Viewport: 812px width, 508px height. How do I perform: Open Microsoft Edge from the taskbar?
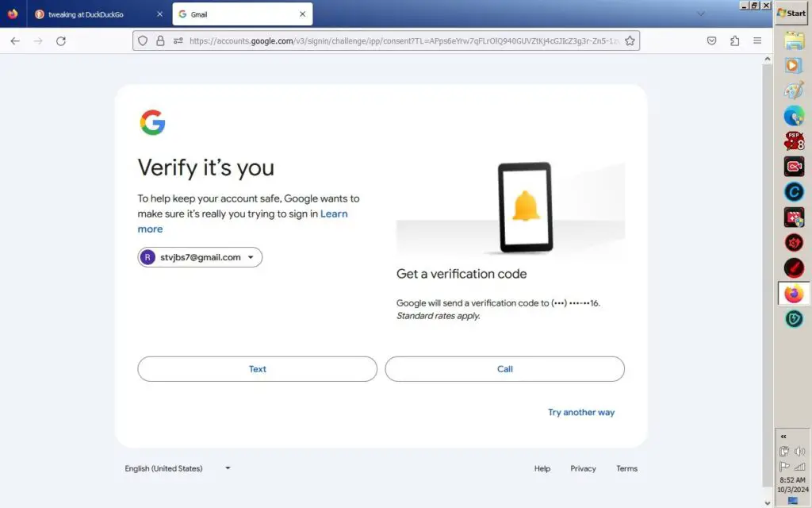point(794,116)
